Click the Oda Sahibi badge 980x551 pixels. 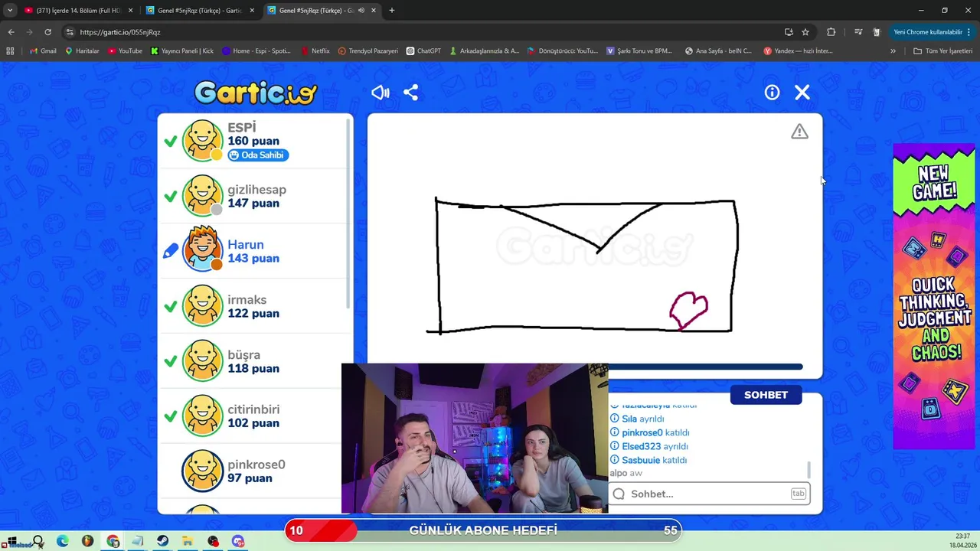tap(258, 155)
